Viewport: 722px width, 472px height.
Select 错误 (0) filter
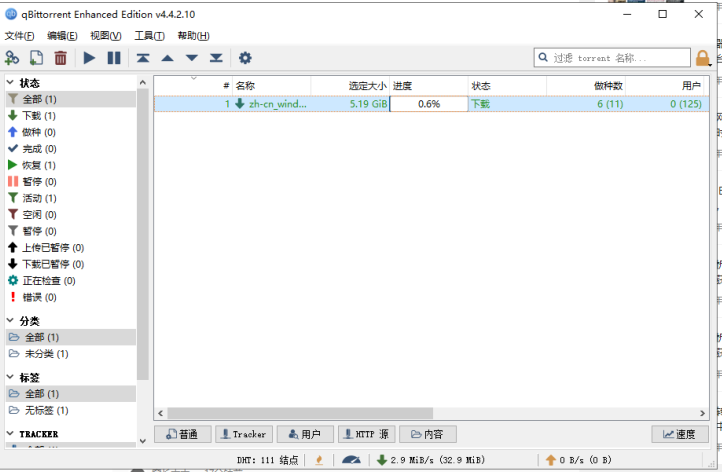(x=71, y=297)
